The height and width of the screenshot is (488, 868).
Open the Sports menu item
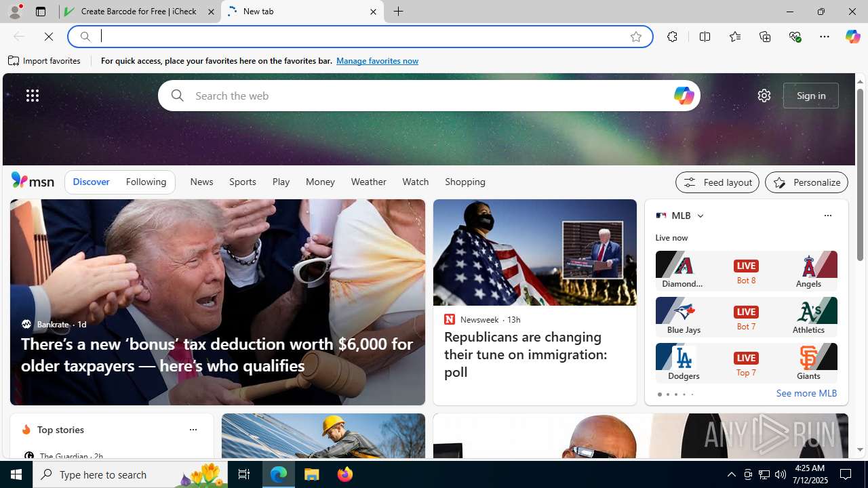pos(242,182)
